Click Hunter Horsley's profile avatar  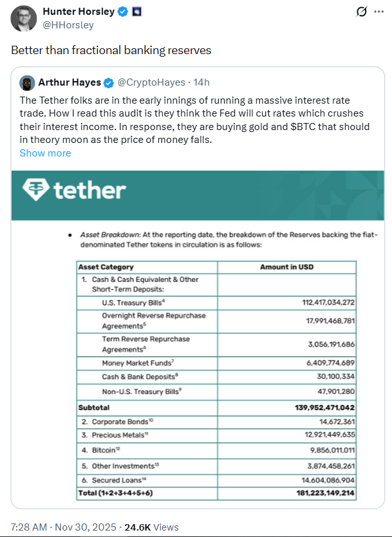(23, 18)
